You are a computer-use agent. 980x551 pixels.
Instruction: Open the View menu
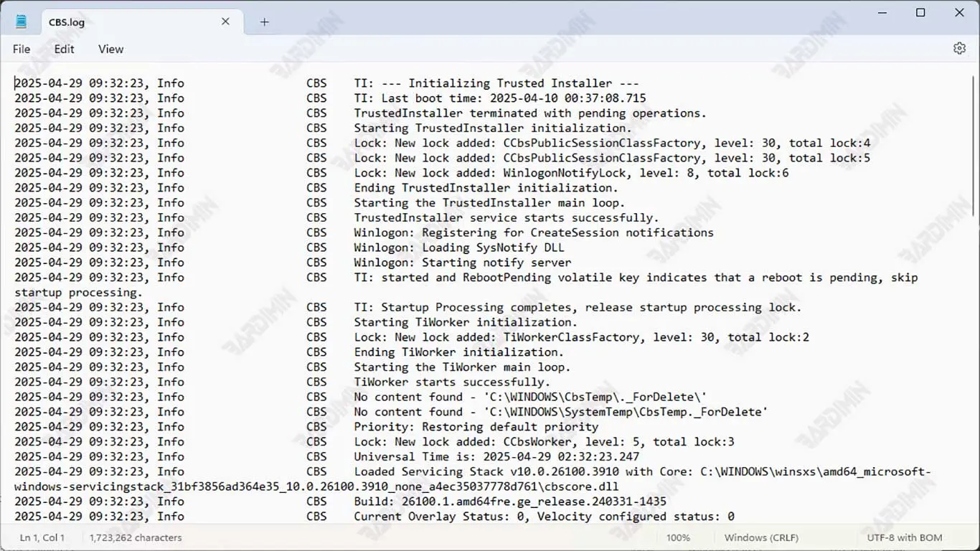tap(110, 49)
